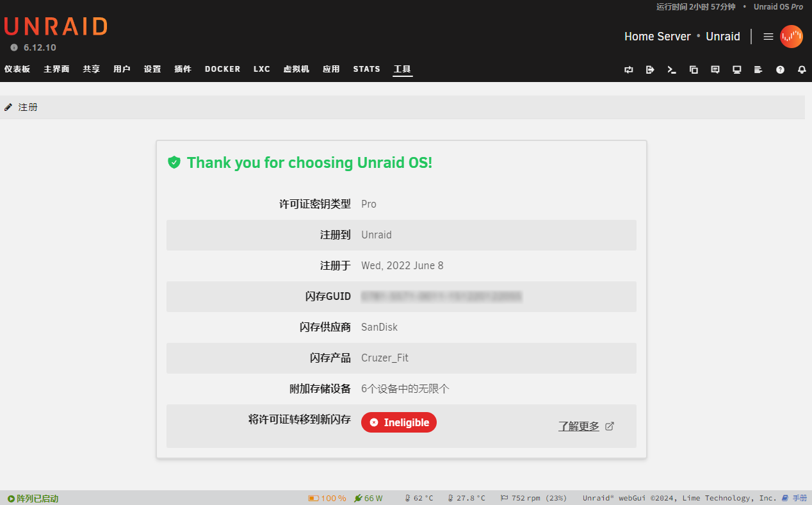
Task: Click the reboot arrows icon in the toolbar
Action: [628, 70]
